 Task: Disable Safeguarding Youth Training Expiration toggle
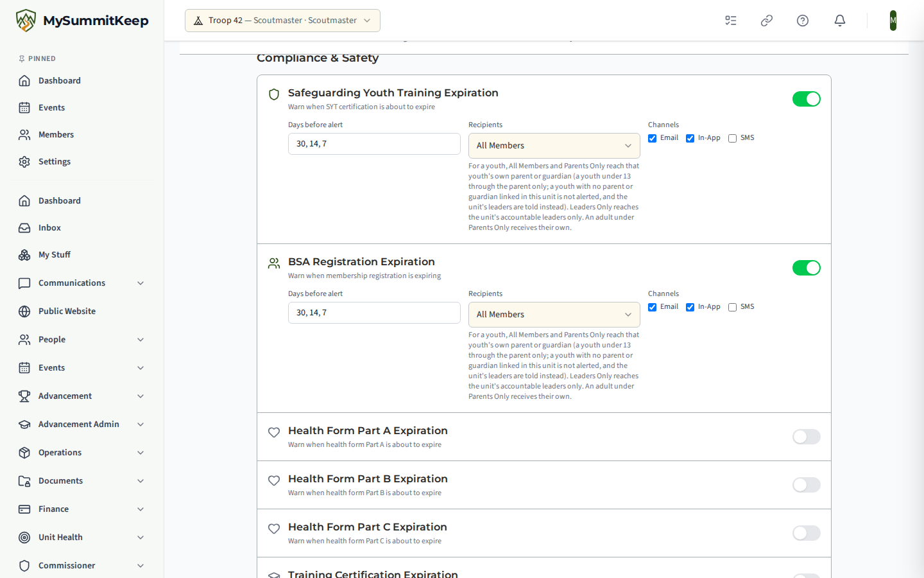(x=807, y=99)
